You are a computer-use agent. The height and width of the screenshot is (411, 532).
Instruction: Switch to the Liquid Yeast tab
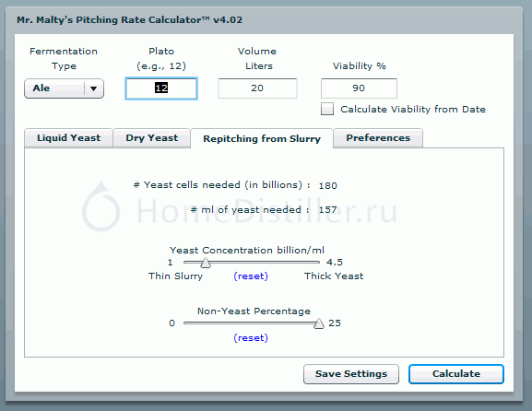tap(68, 138)
